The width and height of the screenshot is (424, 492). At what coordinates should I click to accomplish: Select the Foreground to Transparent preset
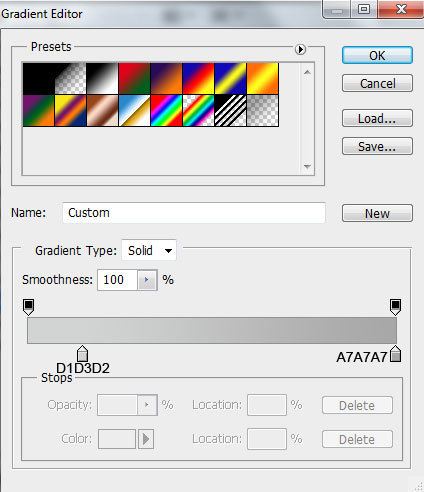click(70, 79)
